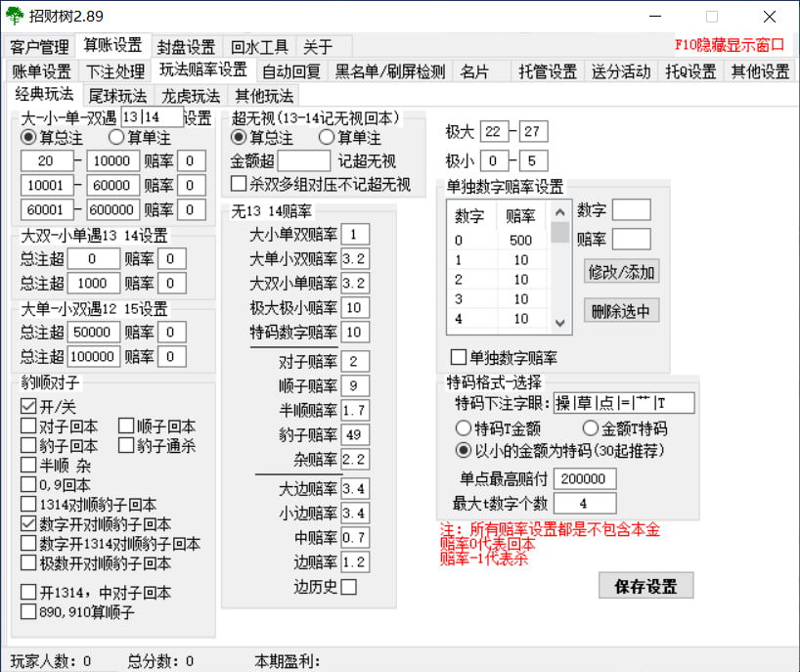
Task: Switch to the 尾球玩法 tab
Action: click(x=117, y=96)
